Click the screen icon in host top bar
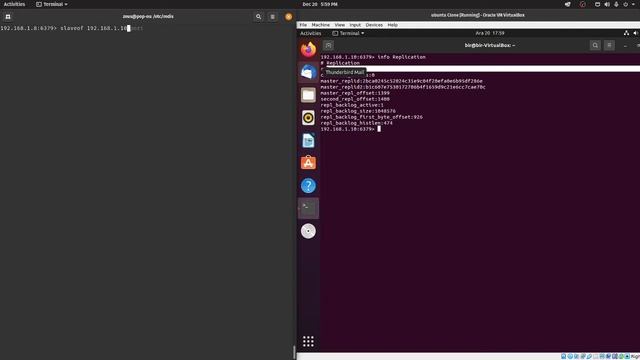640x360 pixels. 597,4
